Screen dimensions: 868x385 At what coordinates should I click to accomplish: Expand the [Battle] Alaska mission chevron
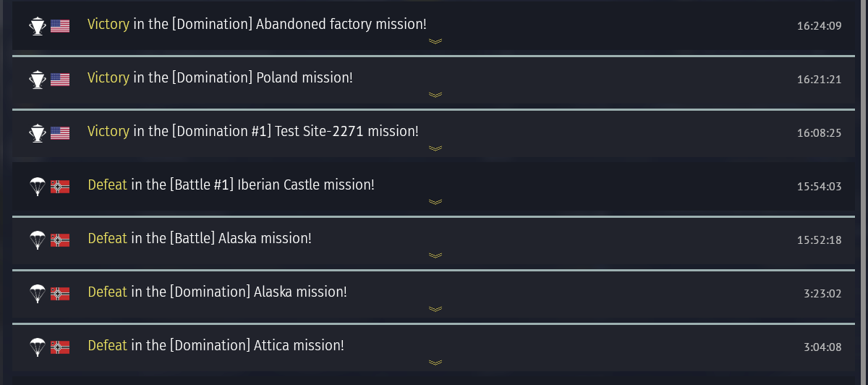pyautogui.click(x=435, y=255)
